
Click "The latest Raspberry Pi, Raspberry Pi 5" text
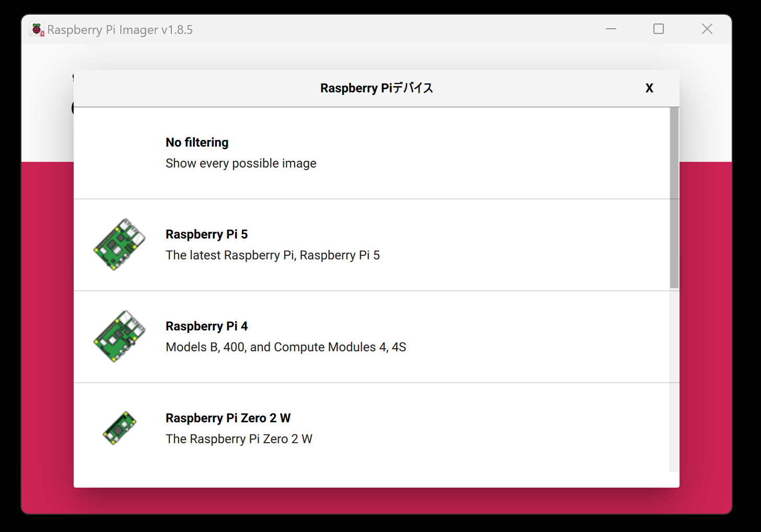(273, 255)
